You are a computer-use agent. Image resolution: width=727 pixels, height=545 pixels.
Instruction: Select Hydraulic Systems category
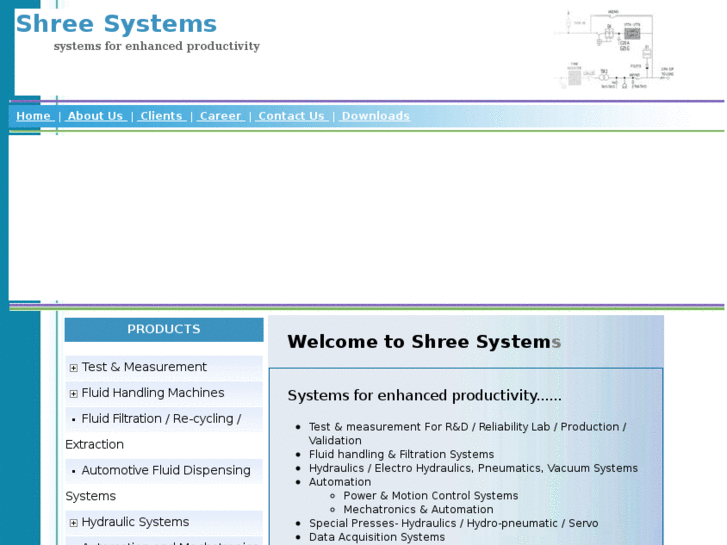coord(135,522)
